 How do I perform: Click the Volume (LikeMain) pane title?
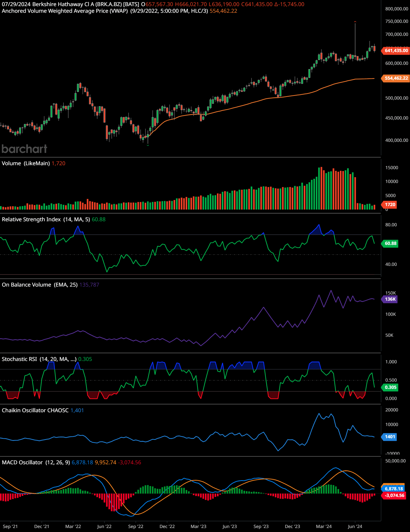[x=26, y=163]
